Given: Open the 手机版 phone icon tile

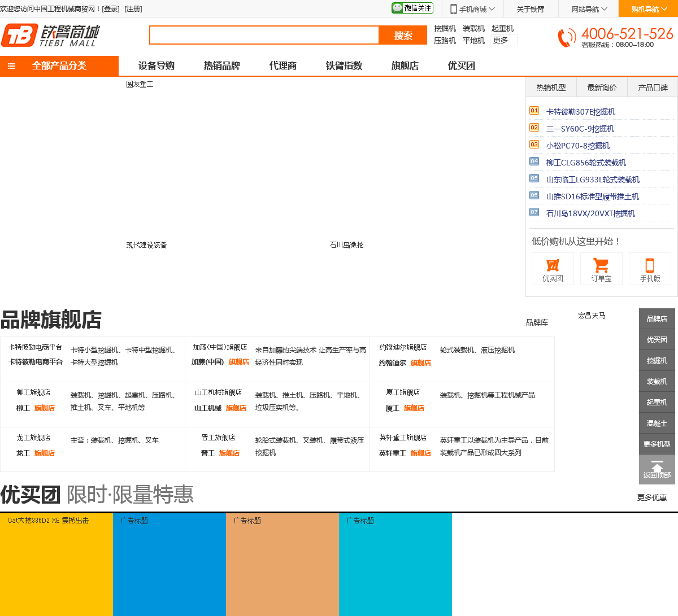Looking at the screenshot, I should click(650, 269).
